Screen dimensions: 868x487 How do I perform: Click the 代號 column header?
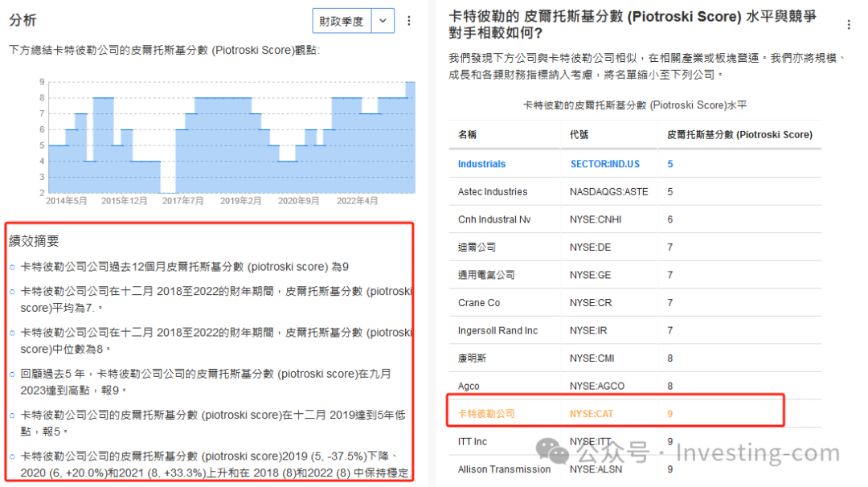[579, 134]
